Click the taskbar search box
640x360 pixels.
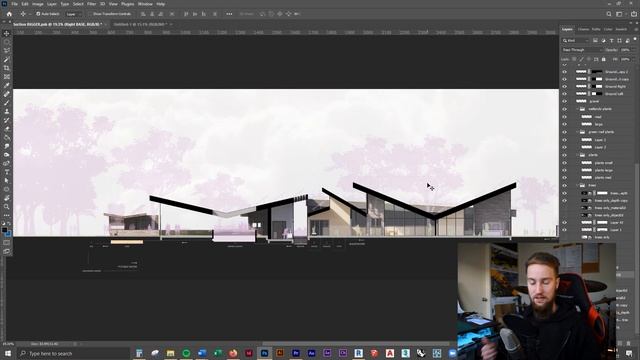click(x=73, y=353)
